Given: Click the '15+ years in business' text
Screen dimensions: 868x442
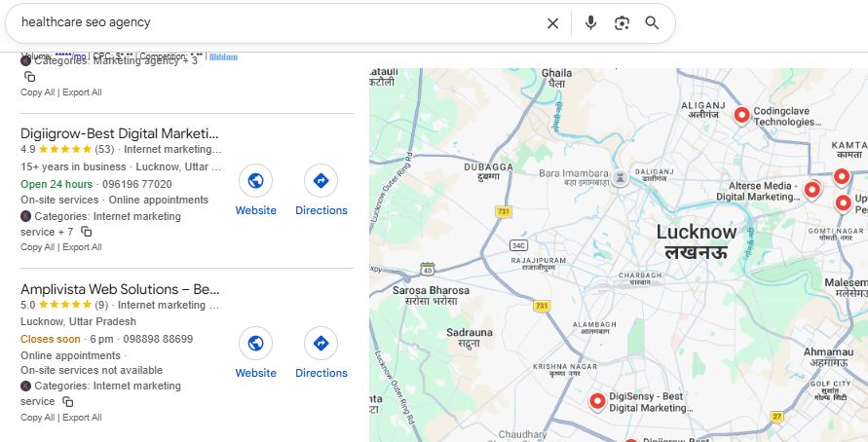Looking at the screenshot, I should click(73, 166).
